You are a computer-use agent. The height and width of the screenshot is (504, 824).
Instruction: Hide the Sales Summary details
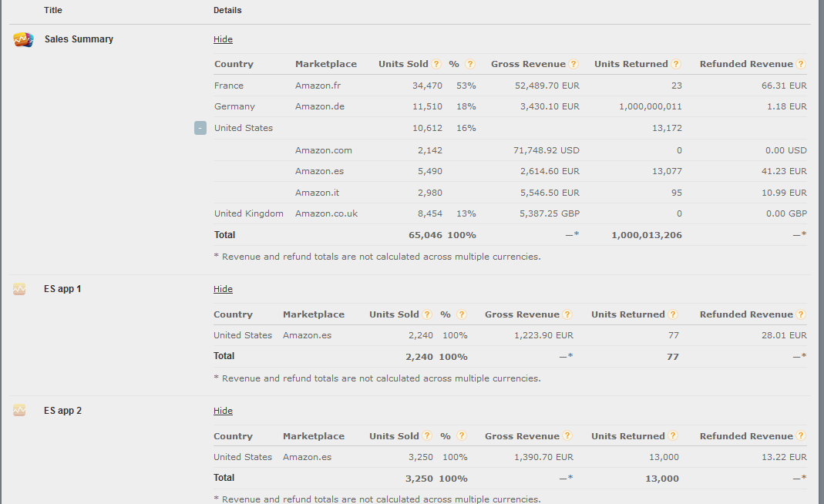223,39
